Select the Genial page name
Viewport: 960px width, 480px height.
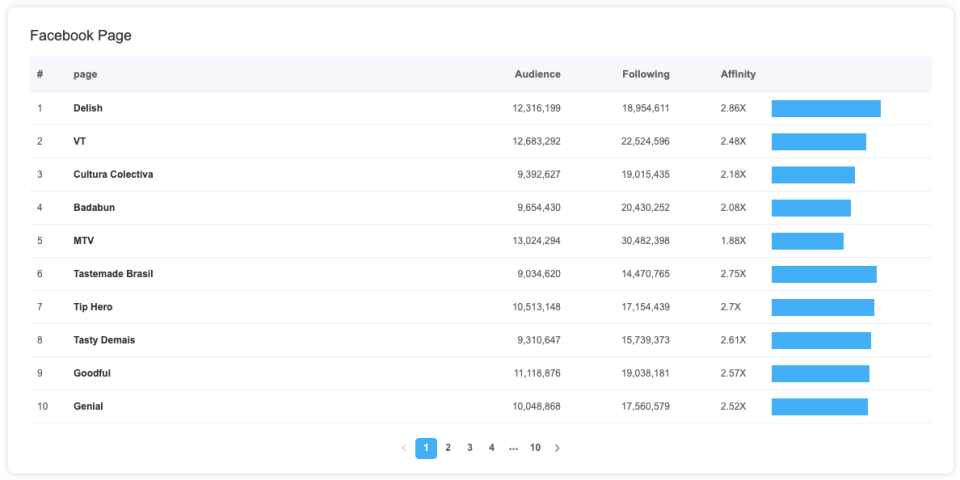coord(88,406)
